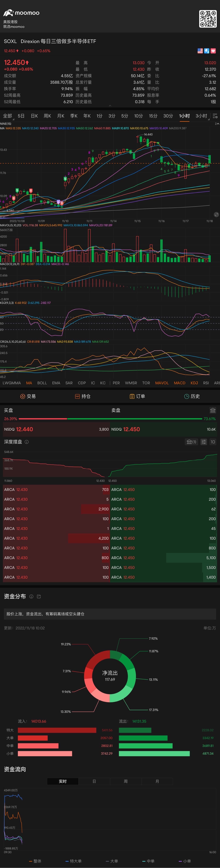The image size is (220, 868).
Task: Toggle the 中单 legend line
Action: [148, 861]
